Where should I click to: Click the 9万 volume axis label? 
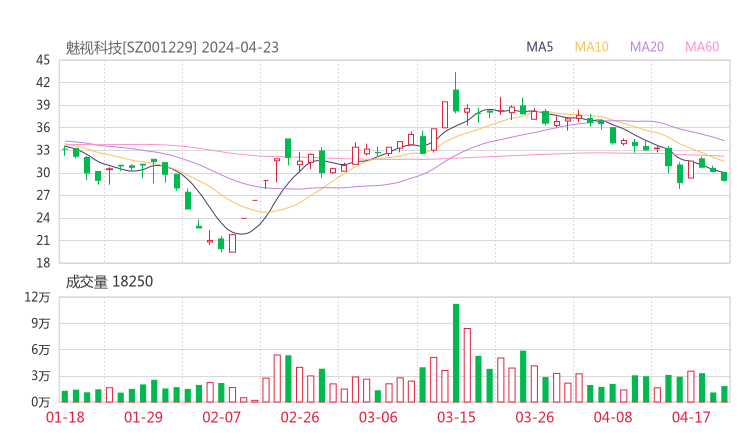(41, 323)
